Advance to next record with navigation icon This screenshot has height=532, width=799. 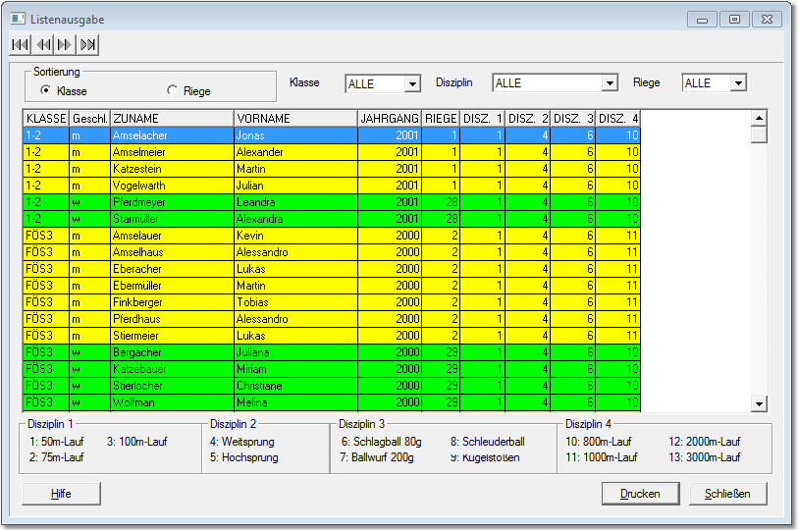[x=65, y=44]
